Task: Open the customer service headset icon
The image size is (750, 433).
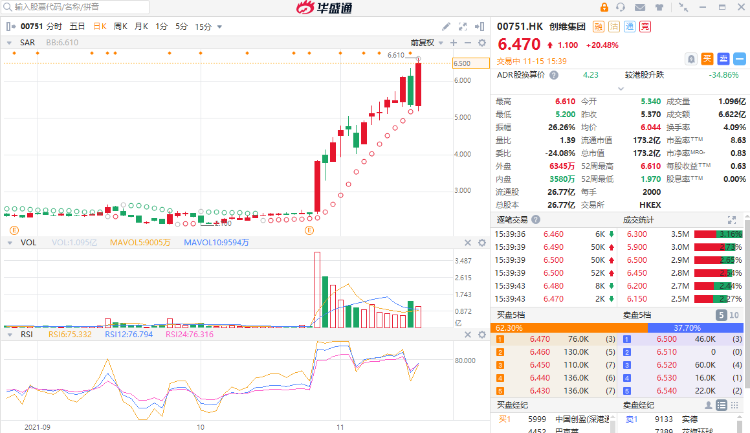Action: pos(621,7)
